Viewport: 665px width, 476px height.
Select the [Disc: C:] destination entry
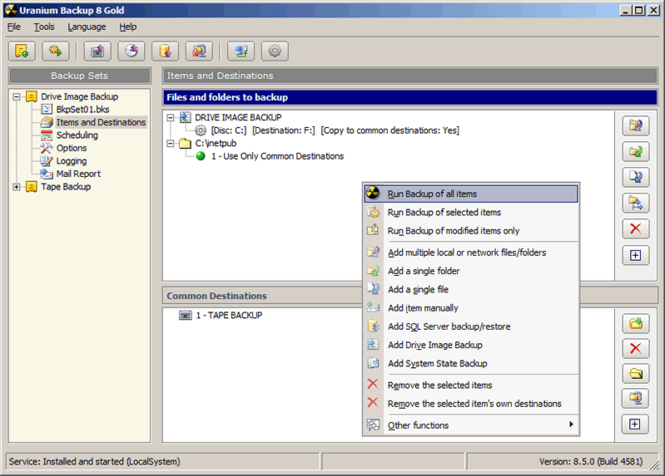[x=335, y=130]
